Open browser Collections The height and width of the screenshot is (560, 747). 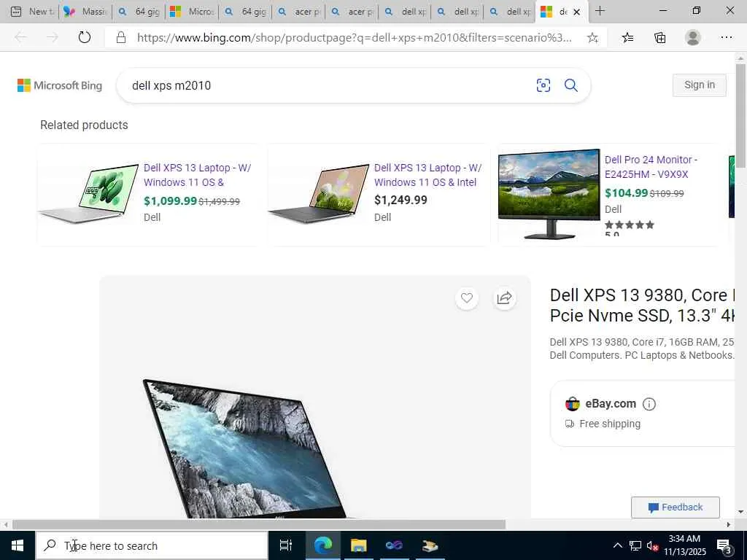(x=659, y=38)
